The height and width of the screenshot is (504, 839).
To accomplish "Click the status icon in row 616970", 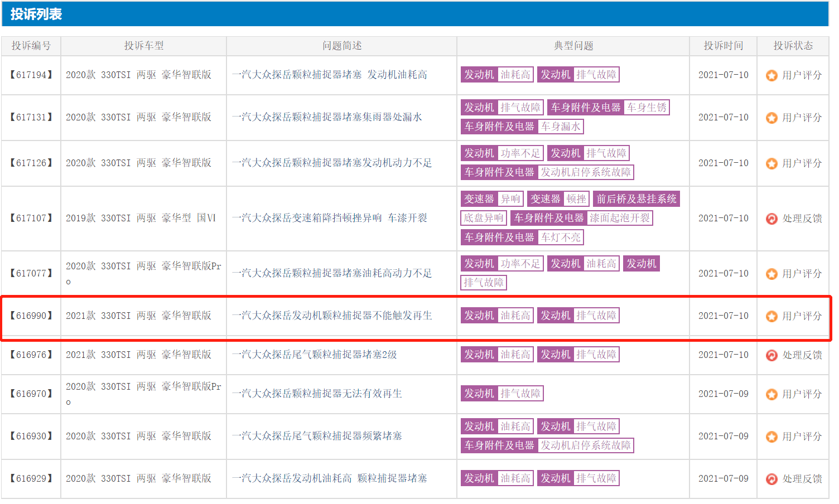I will click(x=772, y=394).
